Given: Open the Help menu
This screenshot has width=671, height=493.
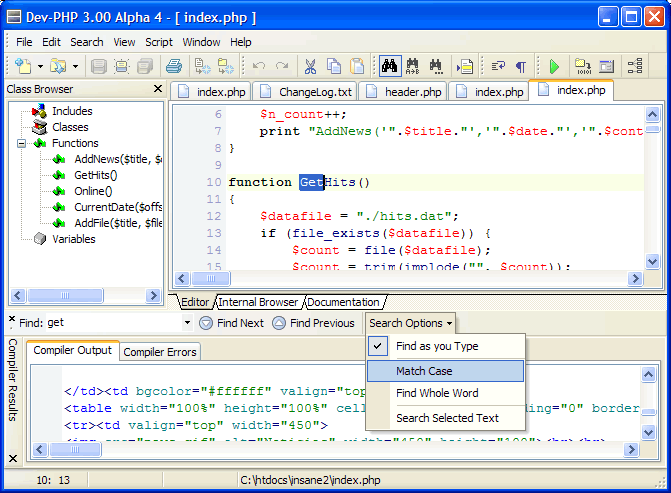Looking at the screenshot, I should tap(240, 42).
